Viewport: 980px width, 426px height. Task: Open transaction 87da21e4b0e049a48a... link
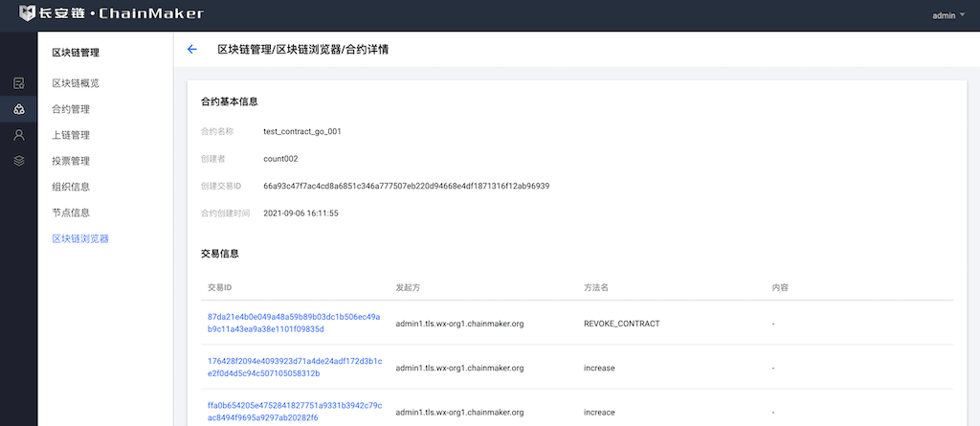pos(294,323)
